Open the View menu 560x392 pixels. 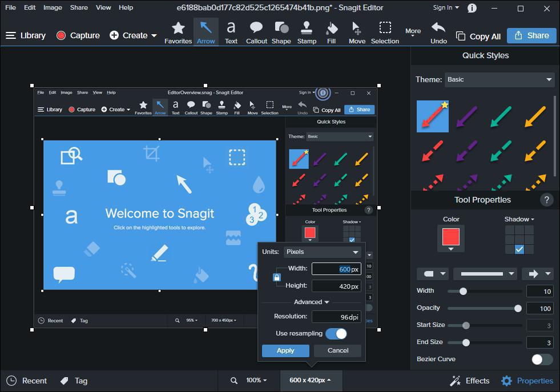pos(103,7)
